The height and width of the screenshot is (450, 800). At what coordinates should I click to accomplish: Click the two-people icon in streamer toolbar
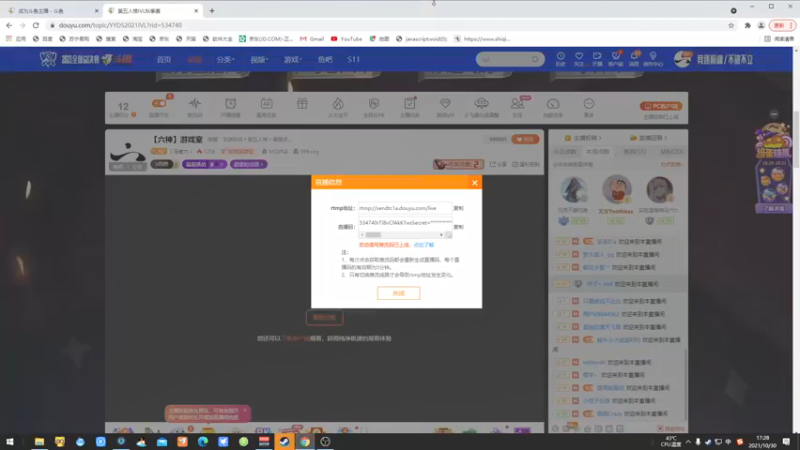(517, 104)
